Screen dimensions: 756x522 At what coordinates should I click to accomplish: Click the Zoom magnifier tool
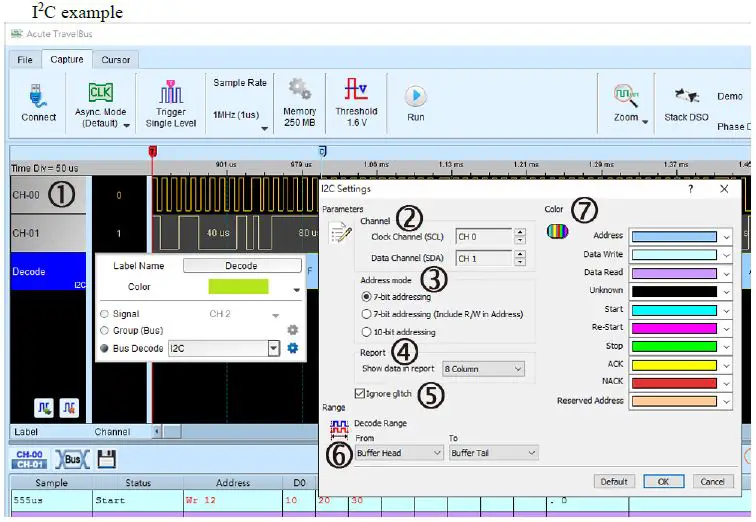pyautogui.click(x=626, y=95)
